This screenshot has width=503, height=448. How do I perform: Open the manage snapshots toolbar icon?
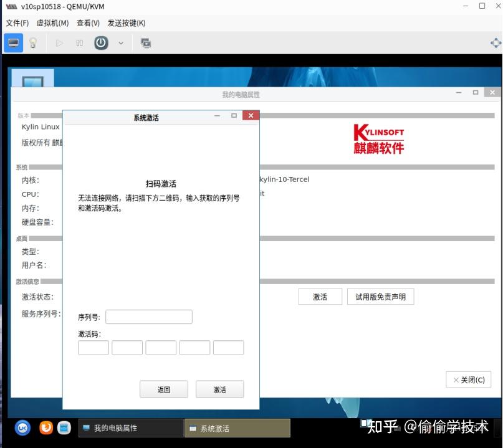(x=146, y=42)
